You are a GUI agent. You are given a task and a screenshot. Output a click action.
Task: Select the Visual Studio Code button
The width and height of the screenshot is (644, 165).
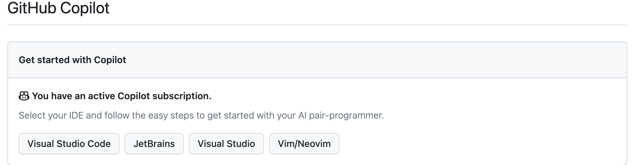click(69, 144)
